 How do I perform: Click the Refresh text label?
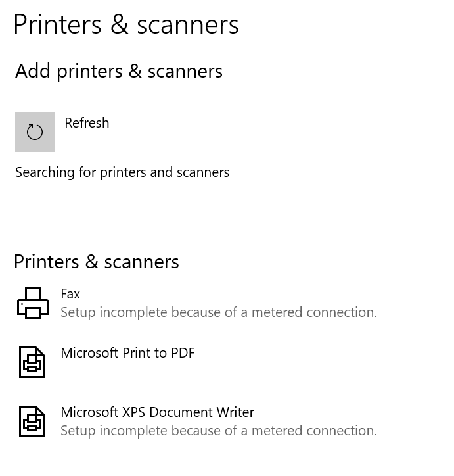pos(87,123)
